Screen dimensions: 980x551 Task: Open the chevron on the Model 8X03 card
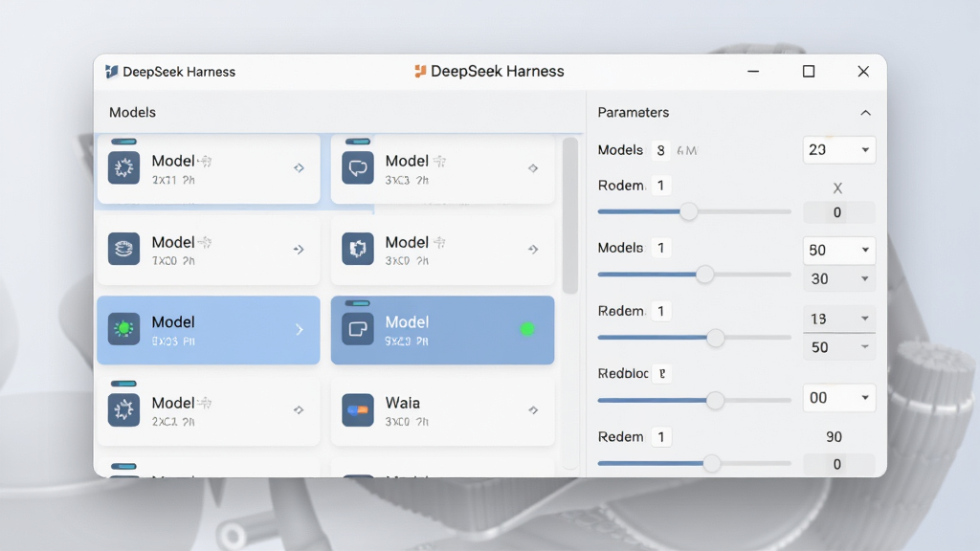[x=300, y=330]
